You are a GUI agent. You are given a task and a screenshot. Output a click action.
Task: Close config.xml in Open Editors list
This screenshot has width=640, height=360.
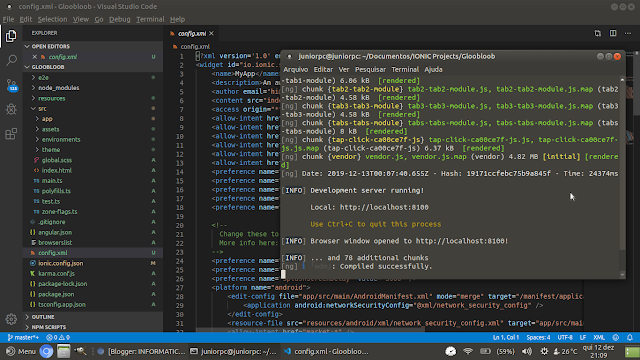coord(35,57)
